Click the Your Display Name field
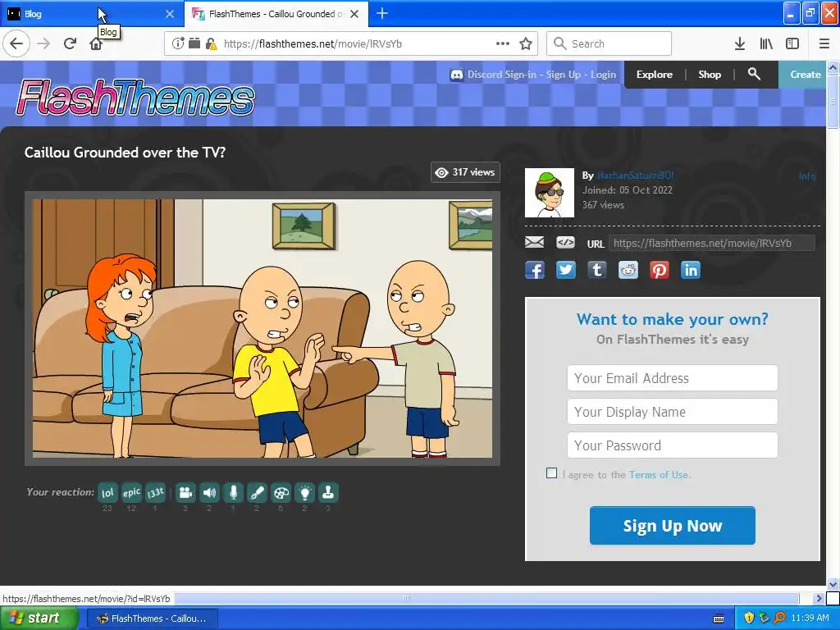Viewport: 840px width, 630px height. click(673, 412)
